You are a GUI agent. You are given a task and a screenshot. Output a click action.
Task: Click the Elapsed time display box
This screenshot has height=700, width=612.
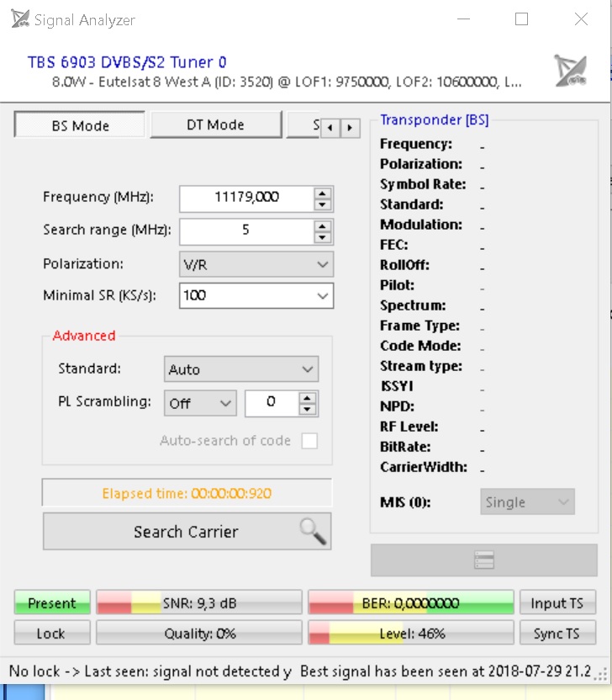(x=187, y=493)
